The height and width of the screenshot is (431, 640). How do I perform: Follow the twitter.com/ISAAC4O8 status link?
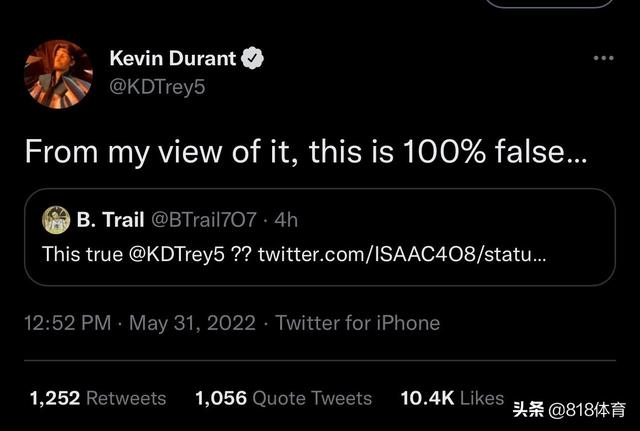click(402, 254)
